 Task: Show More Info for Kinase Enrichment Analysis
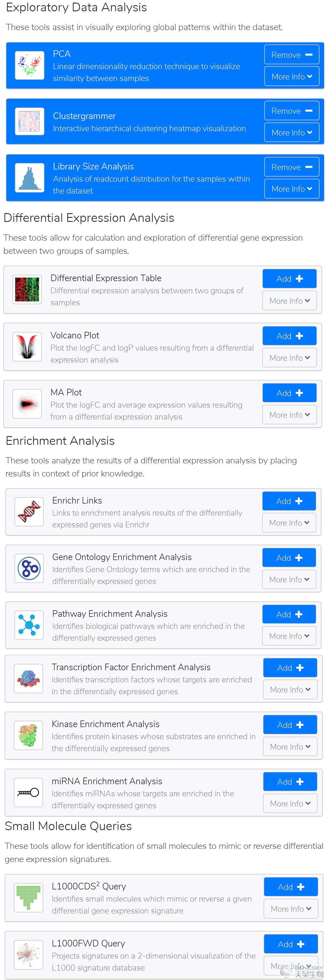pyautogui.click(x=290, y=746)
